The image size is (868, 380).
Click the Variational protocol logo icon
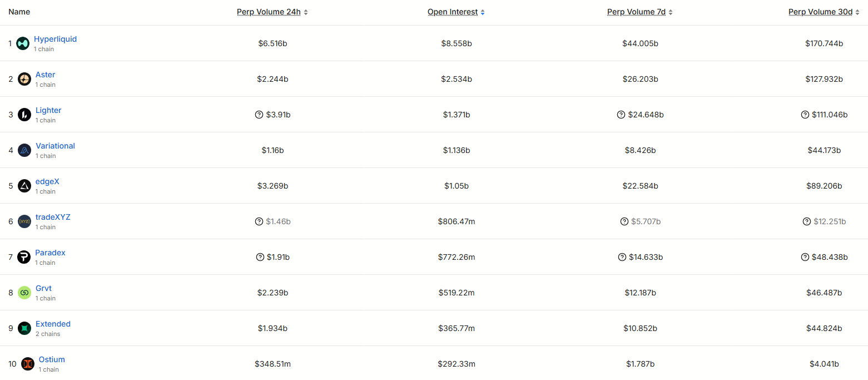pyautogui.click(x=24, y=150)
